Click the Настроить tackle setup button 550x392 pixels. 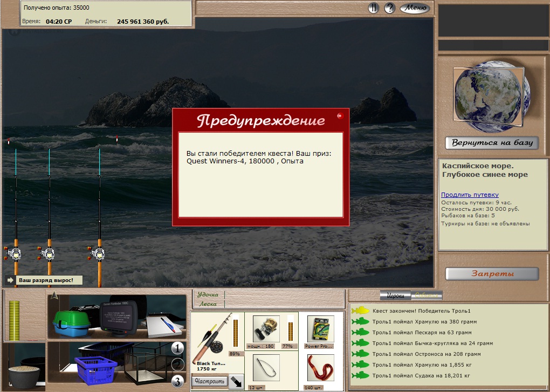click(x=209, y=381)
